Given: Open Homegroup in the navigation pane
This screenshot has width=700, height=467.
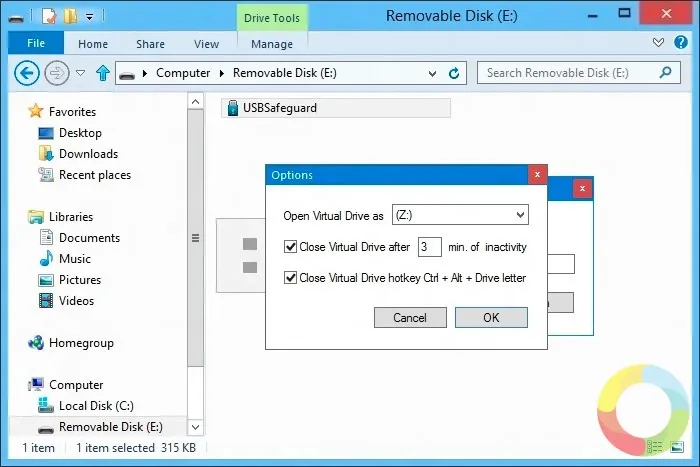Looking at the screenshot, I should (71, 343).
